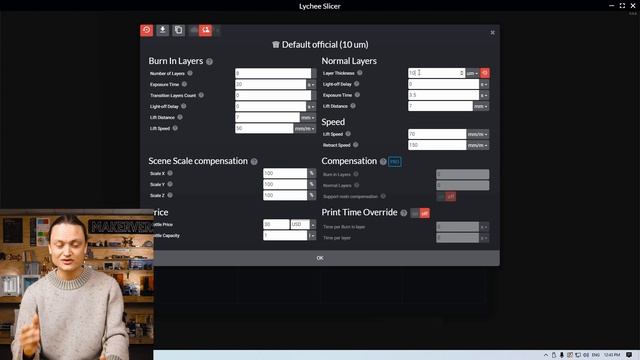The width and height of the screenshot is (640, 360).
Task: Click the help icon beside Print Time Override
Action: 404,213
